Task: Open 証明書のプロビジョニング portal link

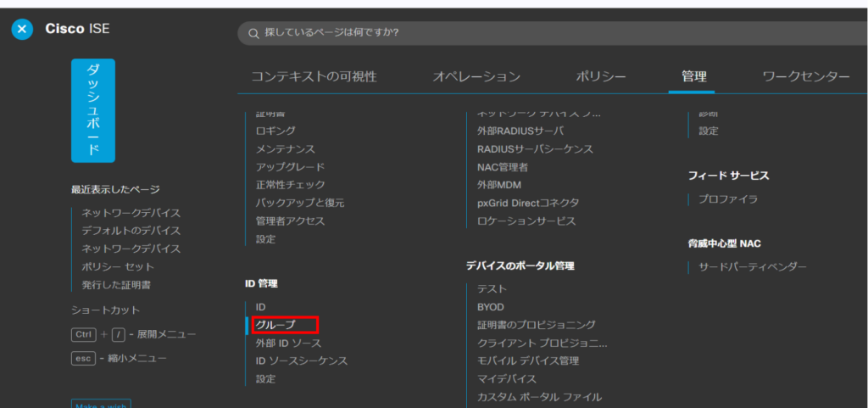Action: [536, 325]
